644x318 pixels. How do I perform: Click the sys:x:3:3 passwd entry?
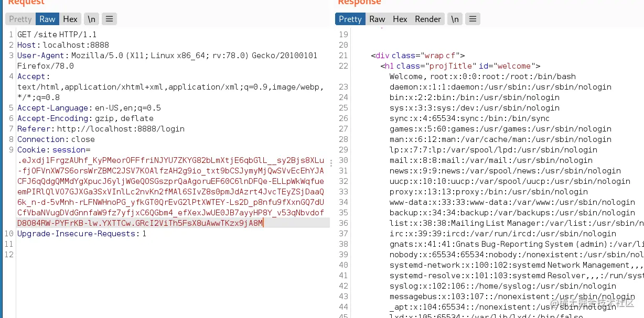[x=475, y=108]
